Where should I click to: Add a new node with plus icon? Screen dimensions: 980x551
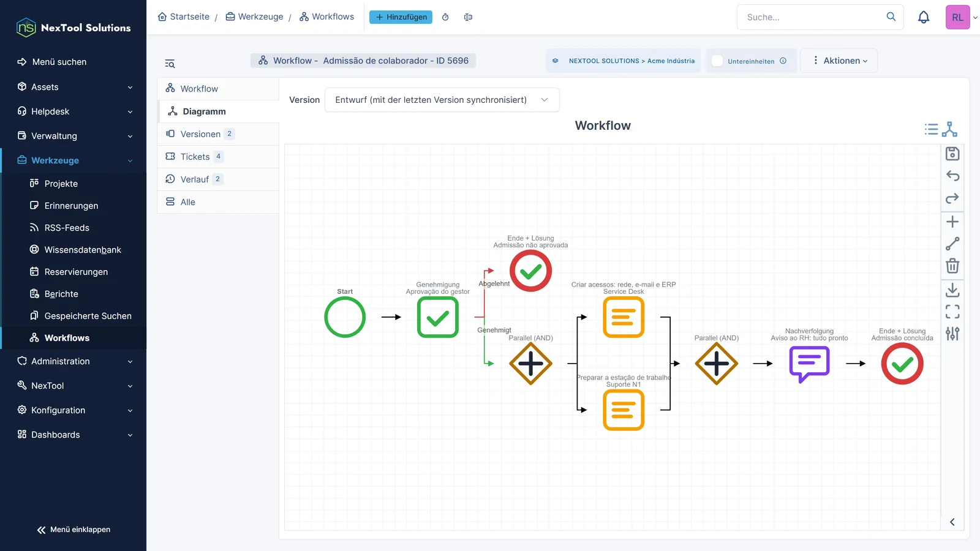click(952, 222)
